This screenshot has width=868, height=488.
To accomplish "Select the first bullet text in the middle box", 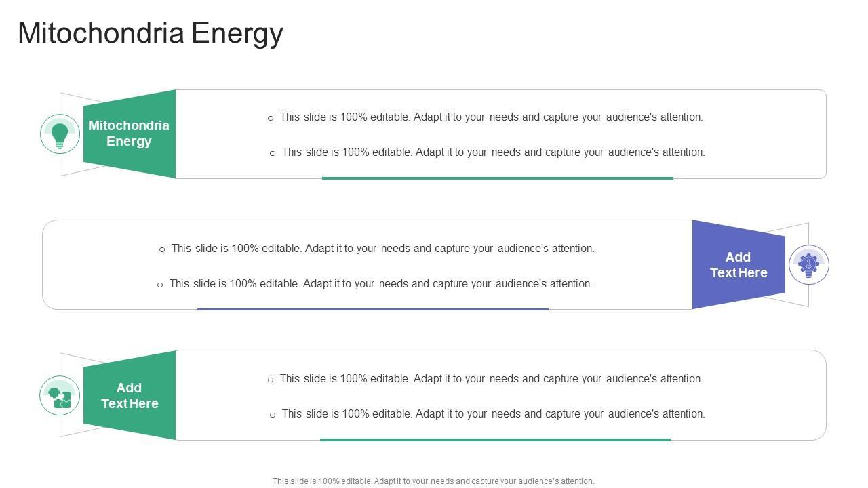I will pyautogui.click(x=382, y=249).
